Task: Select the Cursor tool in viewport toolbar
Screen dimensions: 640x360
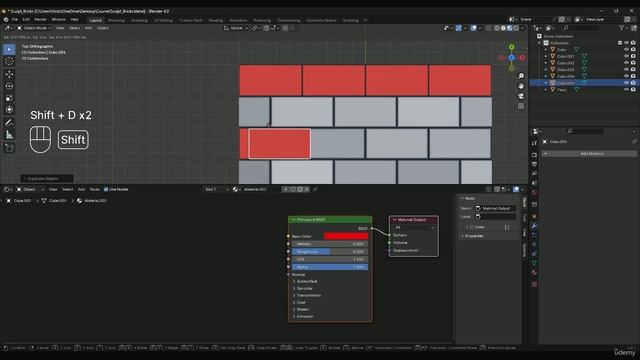Action: click(x=9, y=61)
